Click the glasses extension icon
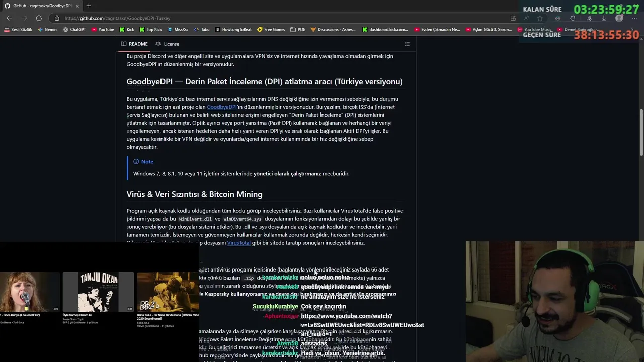 pyautogui.click(x=557, y=18)
